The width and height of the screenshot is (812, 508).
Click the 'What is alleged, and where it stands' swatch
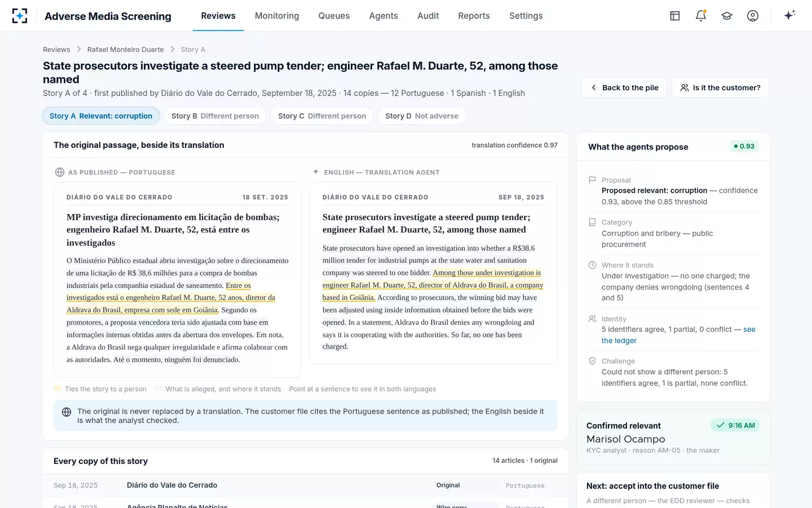tap(158, 389)
